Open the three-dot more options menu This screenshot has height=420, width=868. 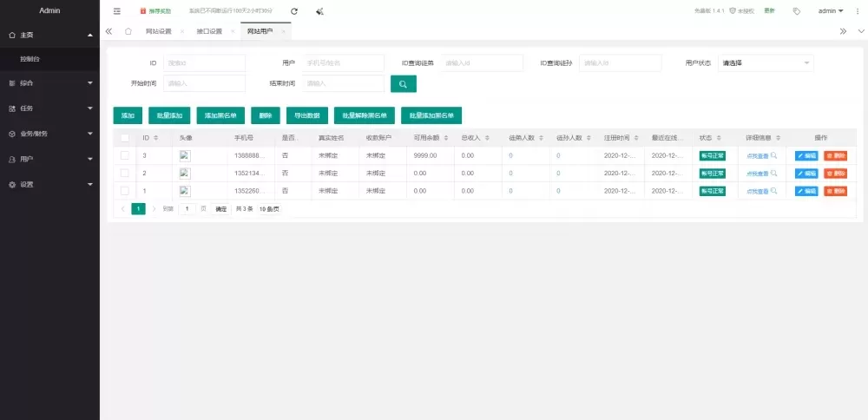click(857, 11)
